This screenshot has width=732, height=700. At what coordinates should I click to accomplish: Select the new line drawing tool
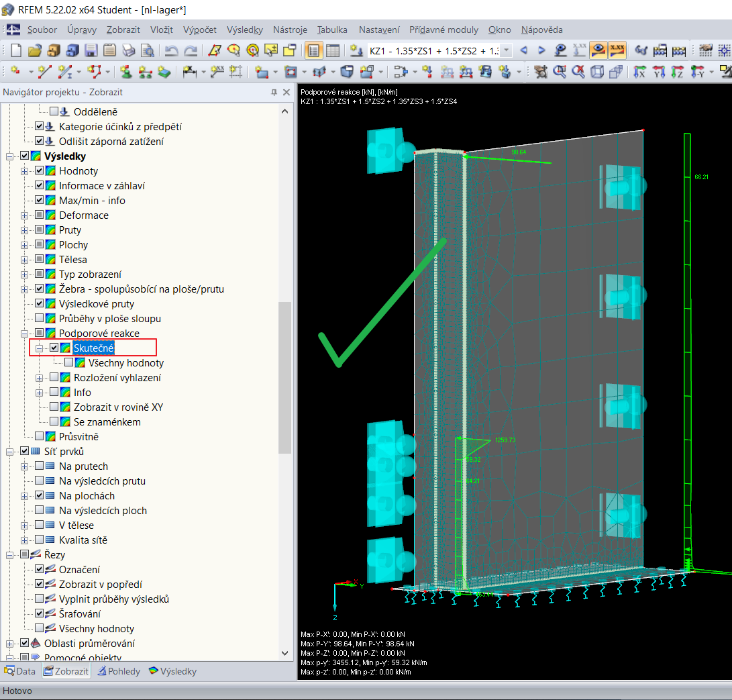(x=44, y=71)
